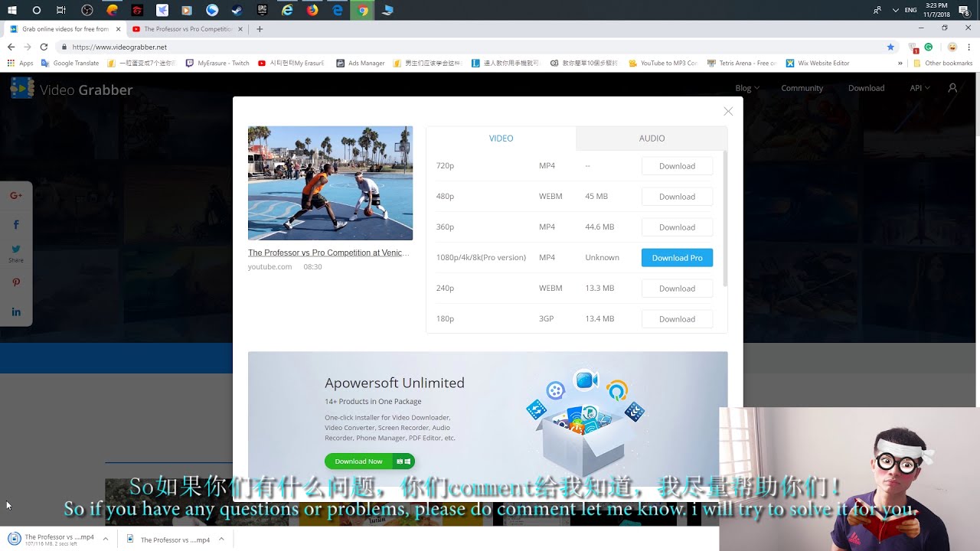The height and width of the screenshot is (551, 980).
Task: Open the Wix Website Editor bookmark
Action: 818,64
